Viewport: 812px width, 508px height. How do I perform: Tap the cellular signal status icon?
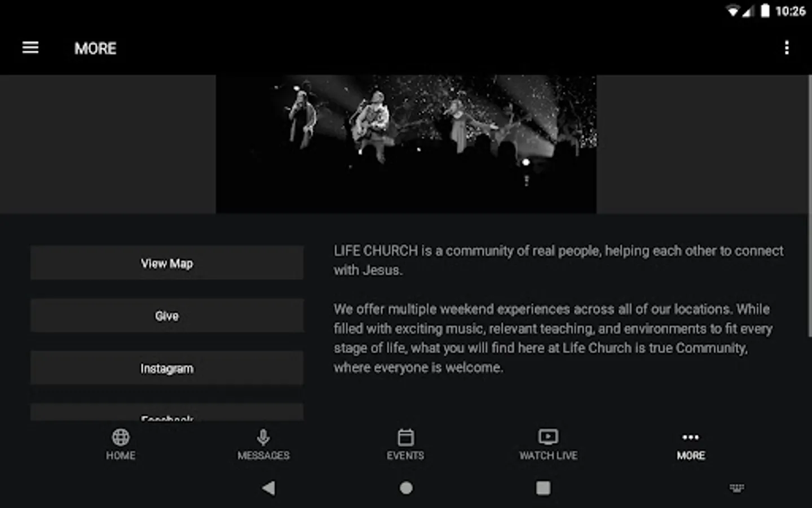pyautogui.click(x=748, y=11)
